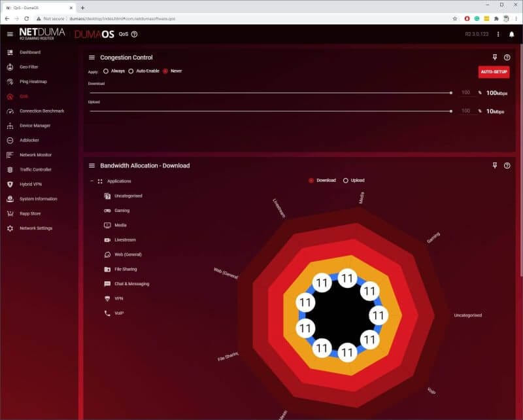Screen dimensions: 523x420
Task: Select the Gaming application category
Action: coord(122,211)
